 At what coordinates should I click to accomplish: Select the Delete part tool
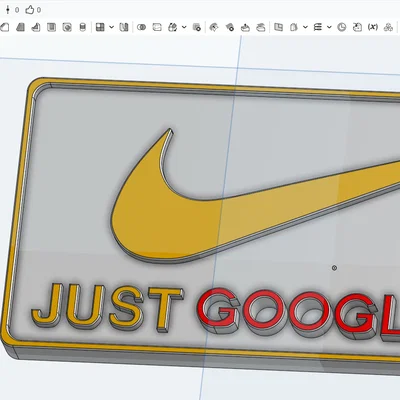[197, 27]
